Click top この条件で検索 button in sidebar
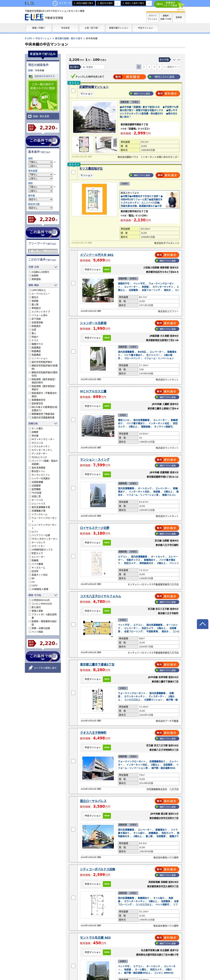This screenshot has height=980, width=210. (x=43, y=141)
